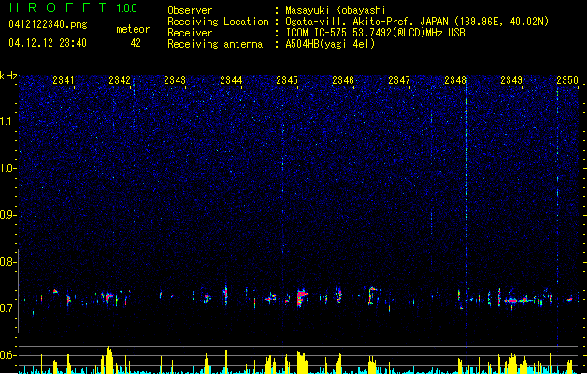Screen dimensions: 588x374
Task: Click the 'Observer' field label
Action: click(x=190, y=10)
